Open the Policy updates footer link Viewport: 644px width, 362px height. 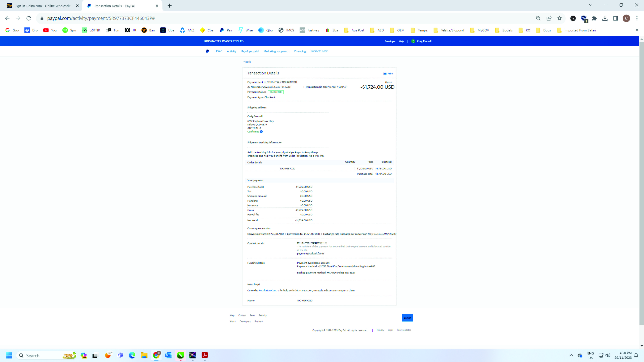pyautogui.click(x=404, y=330)
